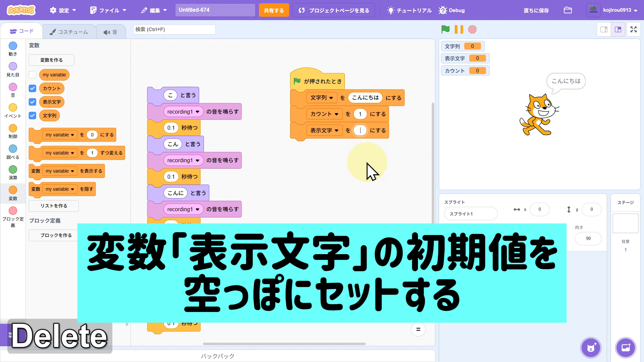Click the green flag to run

click(445, 29)
